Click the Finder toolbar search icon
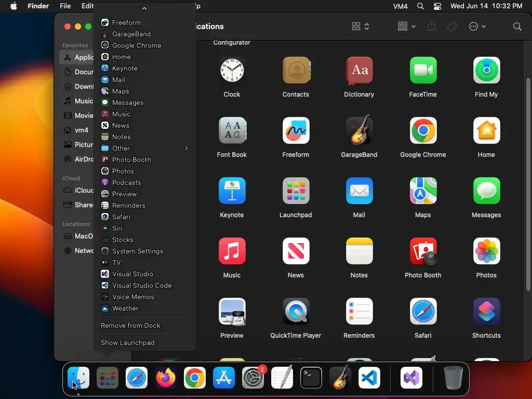The width and height of the screenshot is (532, 399). (x=517, y=26)
